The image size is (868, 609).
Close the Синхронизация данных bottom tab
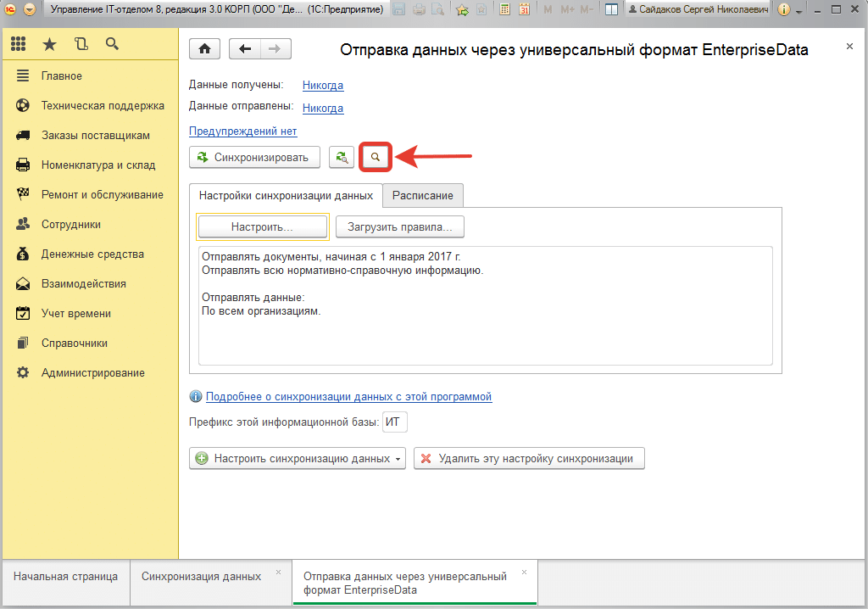coord(278,572)
